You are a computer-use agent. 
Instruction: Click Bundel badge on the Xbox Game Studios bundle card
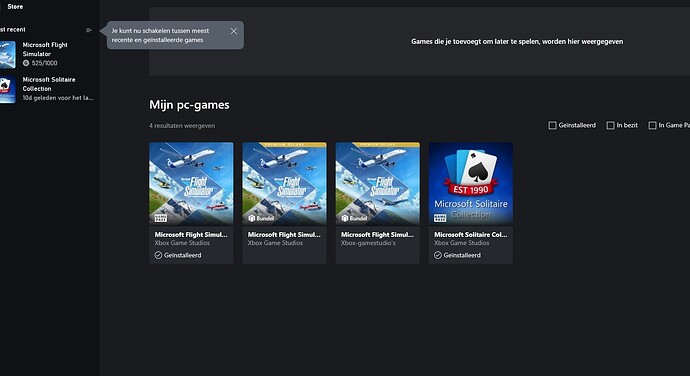click(261, 218)
